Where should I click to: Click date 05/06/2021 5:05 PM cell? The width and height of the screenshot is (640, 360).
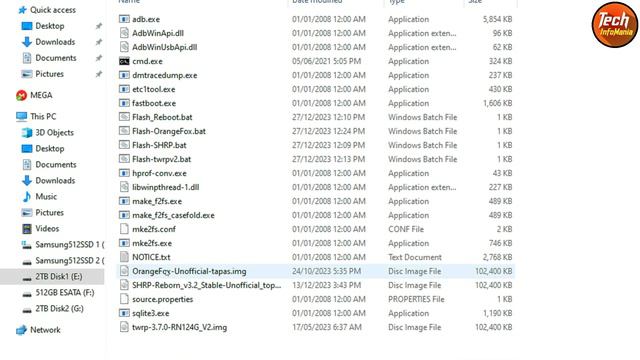pyautogui.click(x=327, y=61)
